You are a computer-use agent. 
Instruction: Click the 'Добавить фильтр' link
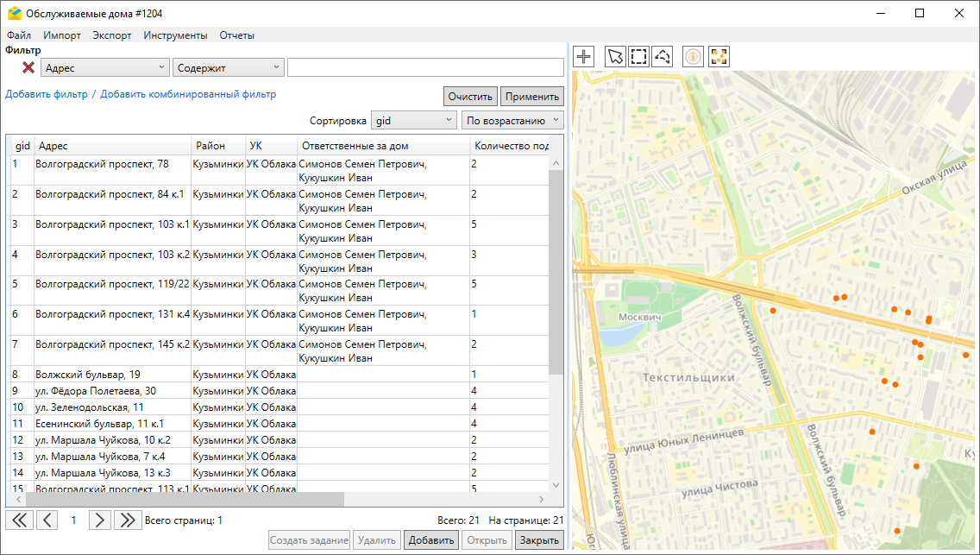pos(47,94)
